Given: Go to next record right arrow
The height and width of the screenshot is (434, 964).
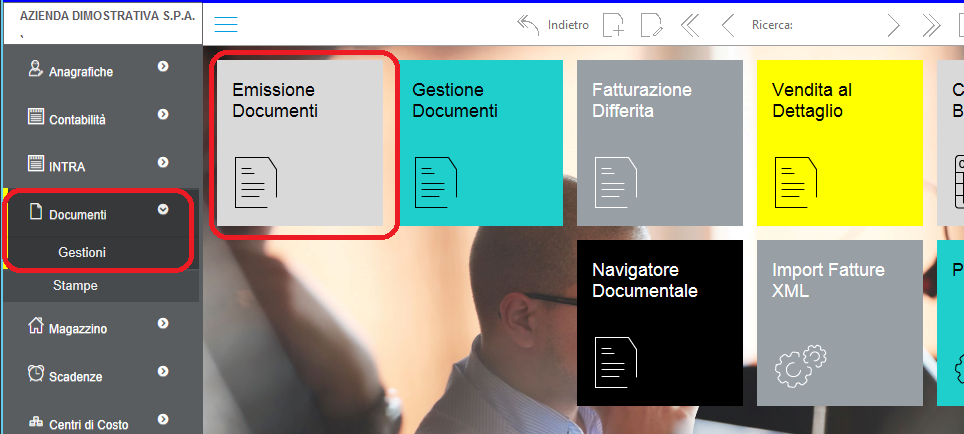Looking at the screenshot, I should click(893, 25).
